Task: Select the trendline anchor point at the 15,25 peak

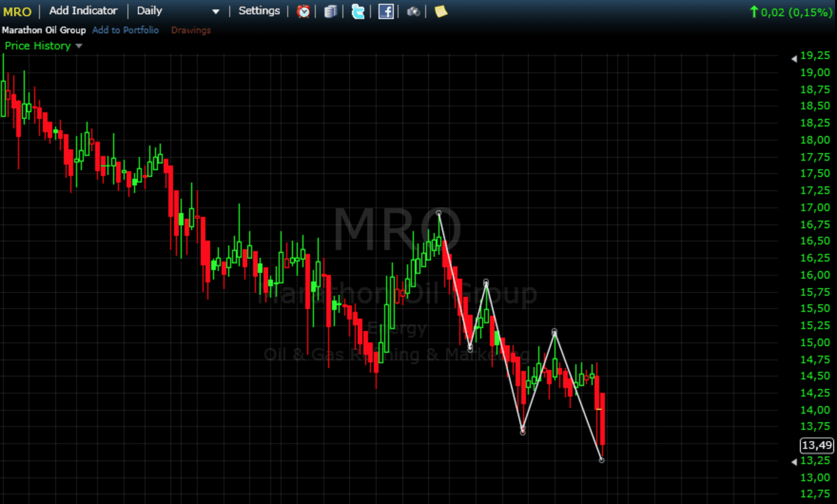Action: click(x=555, y=331)
